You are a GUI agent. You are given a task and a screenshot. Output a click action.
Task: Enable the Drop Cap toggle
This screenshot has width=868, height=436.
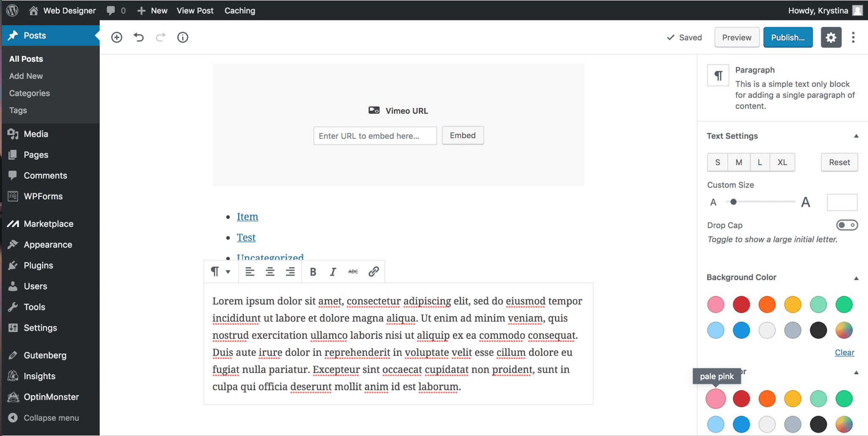click(x=848, y=225)
